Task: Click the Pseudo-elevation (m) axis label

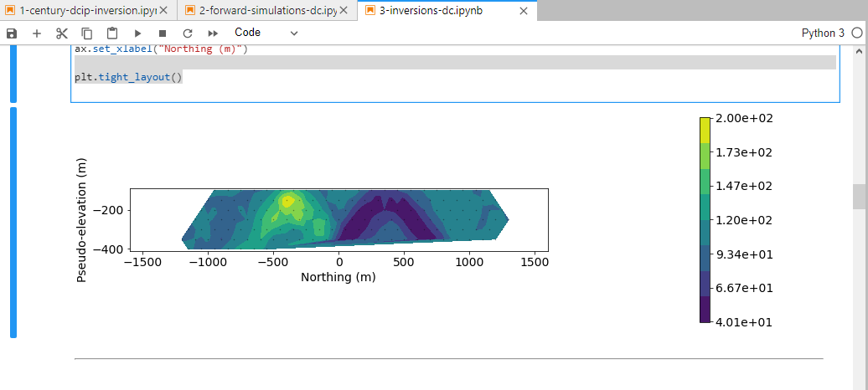Action: click(82, 219)
